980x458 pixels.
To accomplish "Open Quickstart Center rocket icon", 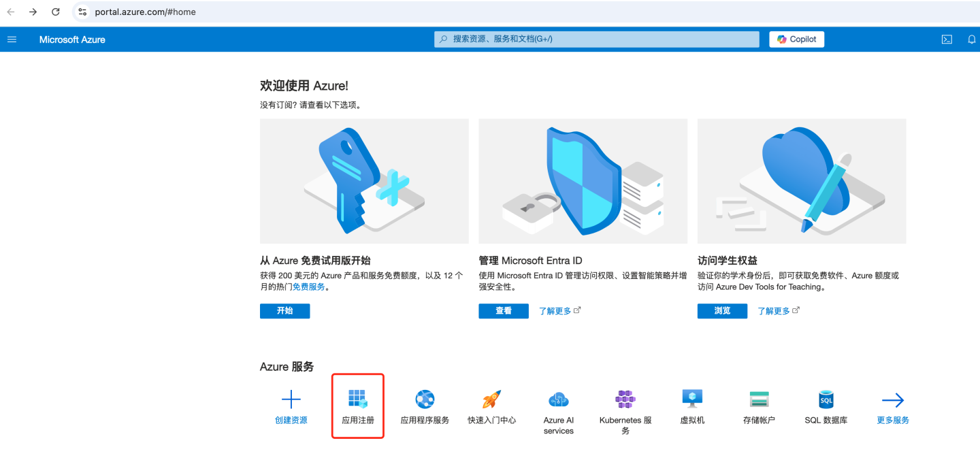I will pos(492,399).
